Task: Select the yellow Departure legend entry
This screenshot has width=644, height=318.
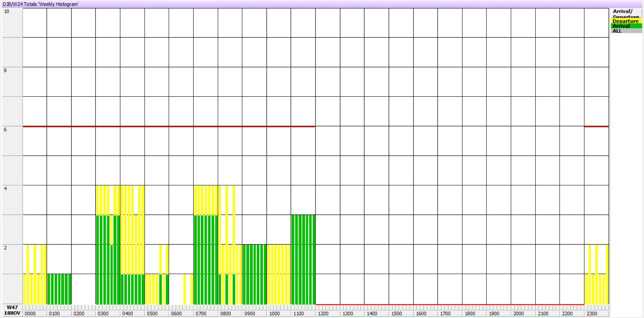Action: tap(626, 21)
